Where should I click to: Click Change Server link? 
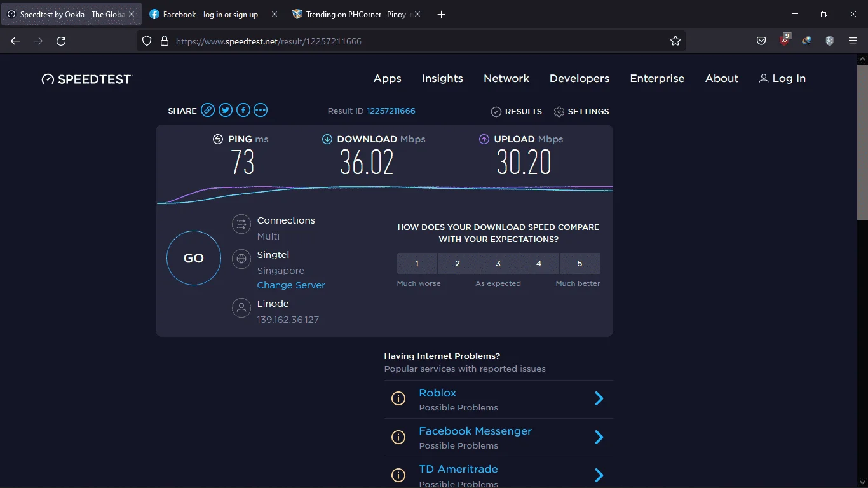click(291, 285)
